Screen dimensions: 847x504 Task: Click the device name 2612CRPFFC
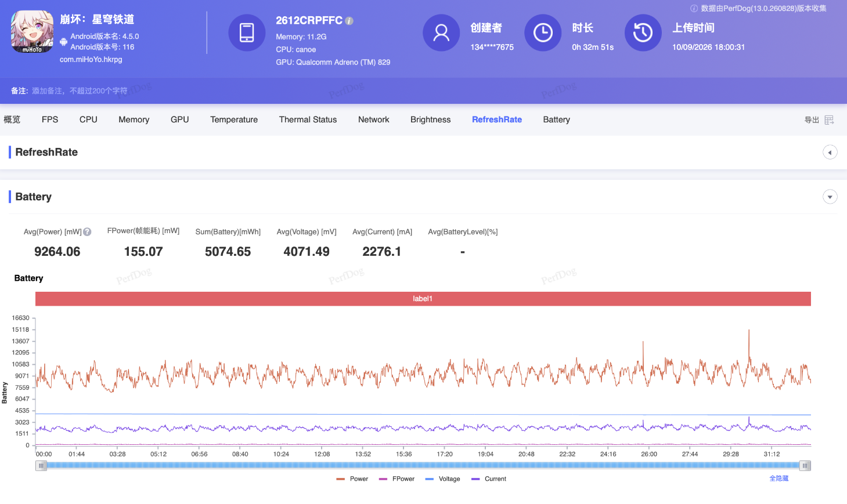(309, 20)
